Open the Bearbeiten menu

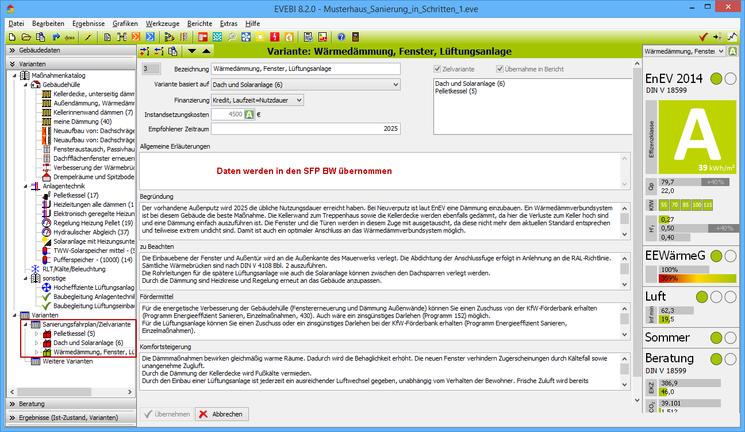(48, 23)
